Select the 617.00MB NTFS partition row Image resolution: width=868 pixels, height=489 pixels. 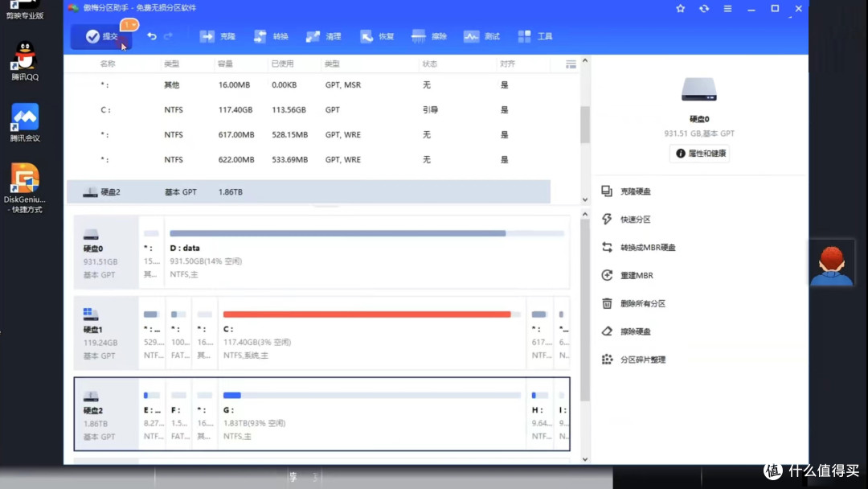(309, 134)
